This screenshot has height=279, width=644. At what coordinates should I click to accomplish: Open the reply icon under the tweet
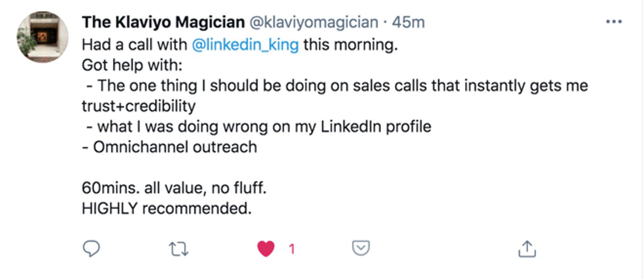point(91,248)
